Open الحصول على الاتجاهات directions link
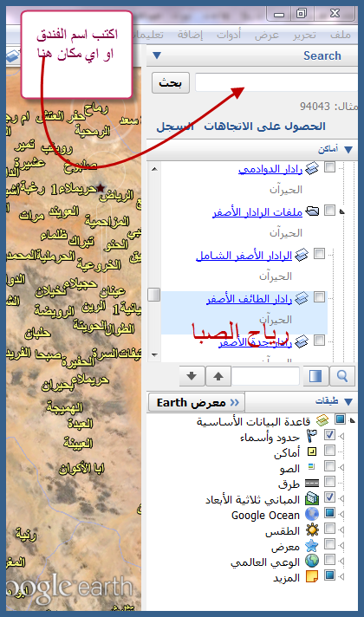 (x=264, y=127)
